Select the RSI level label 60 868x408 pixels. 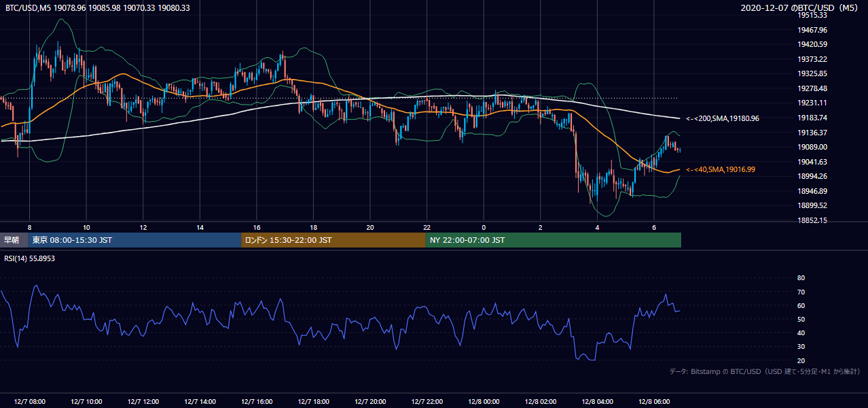pos(801,305)
